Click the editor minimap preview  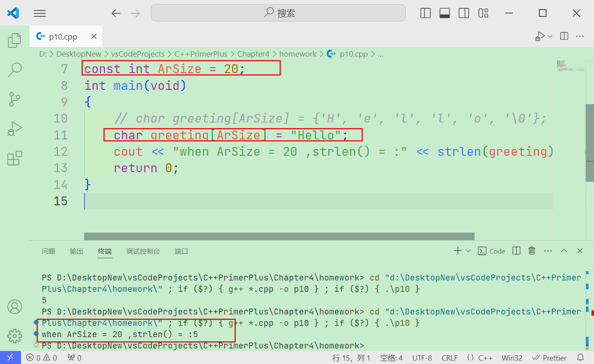(x=570, y=66)
